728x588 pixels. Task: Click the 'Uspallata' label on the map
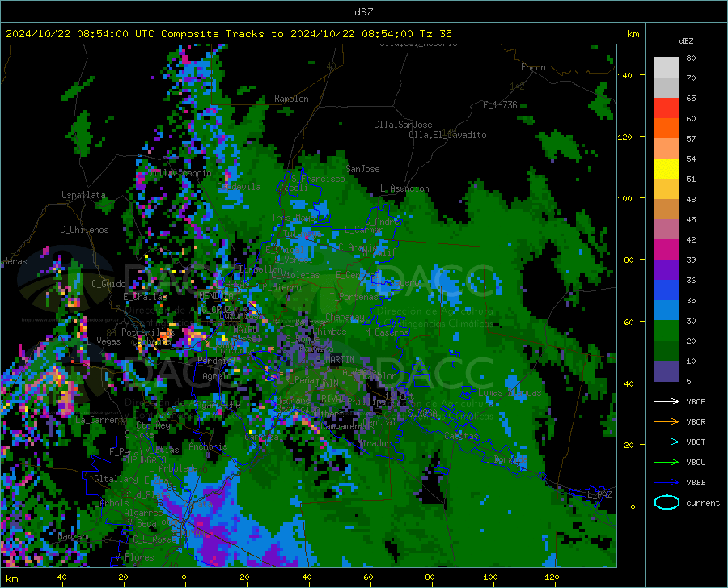tap(83, 195)
